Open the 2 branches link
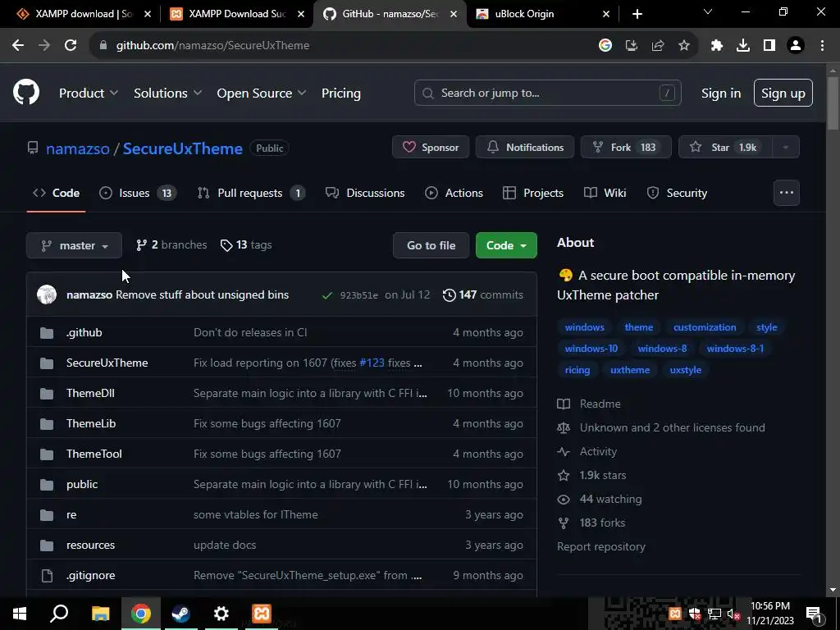The width and height of the screenshot is (840, 630). (171, 244)
